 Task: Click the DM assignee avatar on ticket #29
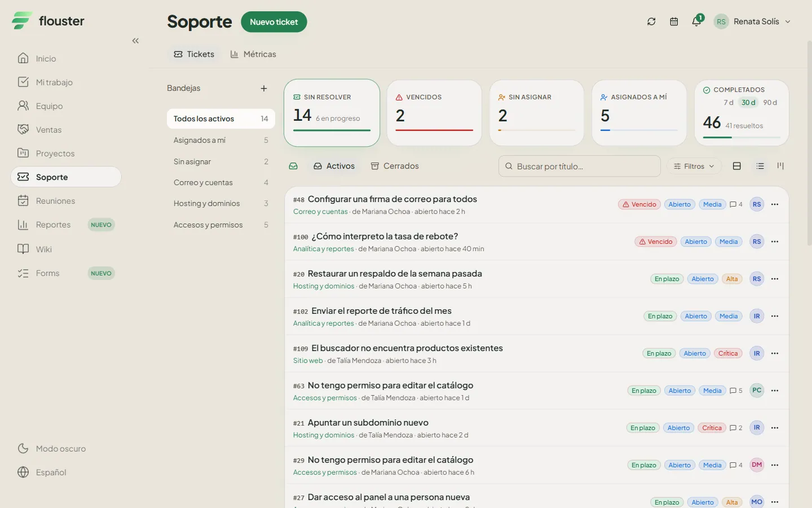click(x=757, y=465)
